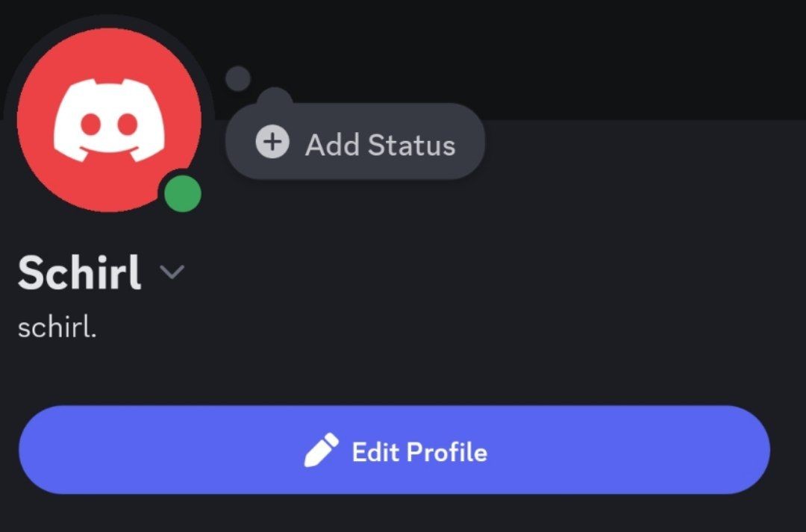This screenshot has height=532, width=806.
Task: Expand the chevron next to Schirl
Action: pyautogui.click(x=172, y=272)
